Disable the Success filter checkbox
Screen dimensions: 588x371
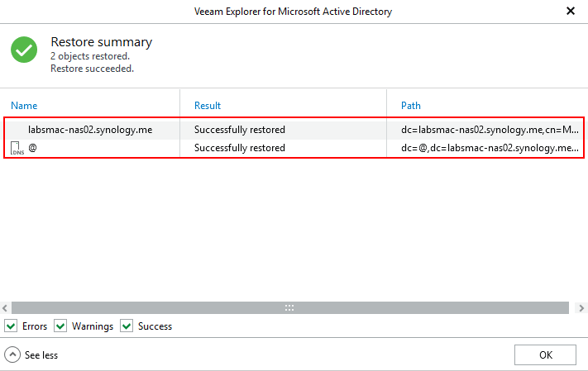[127, 326]
